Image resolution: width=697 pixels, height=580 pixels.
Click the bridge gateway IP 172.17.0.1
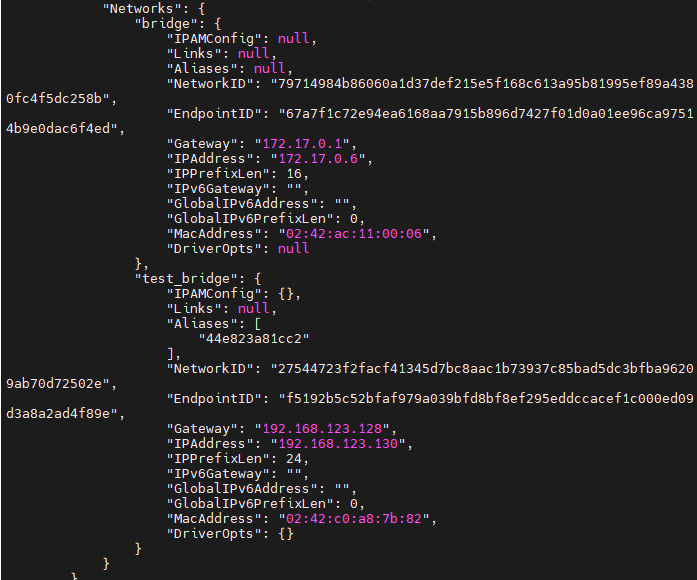(x=302, y=144)
